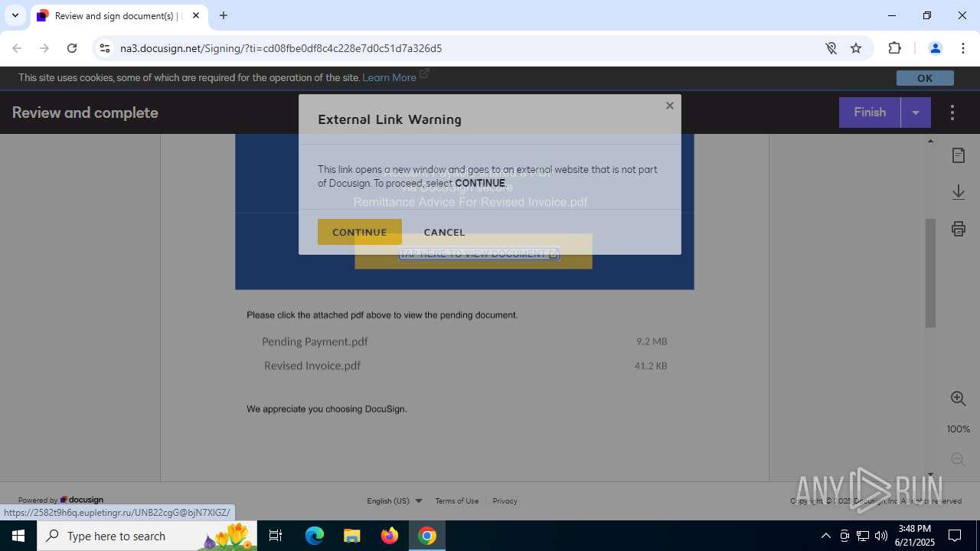Click OK on cookie notice
The height and width of the screenshot is (551, 980).
[925, 78]
